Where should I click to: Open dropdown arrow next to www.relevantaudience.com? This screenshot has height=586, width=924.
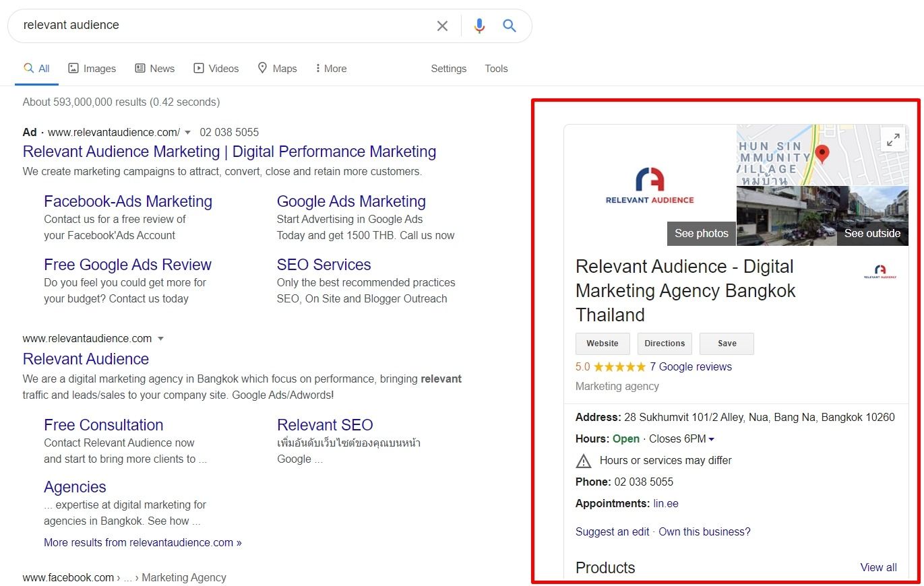point(160,339)
